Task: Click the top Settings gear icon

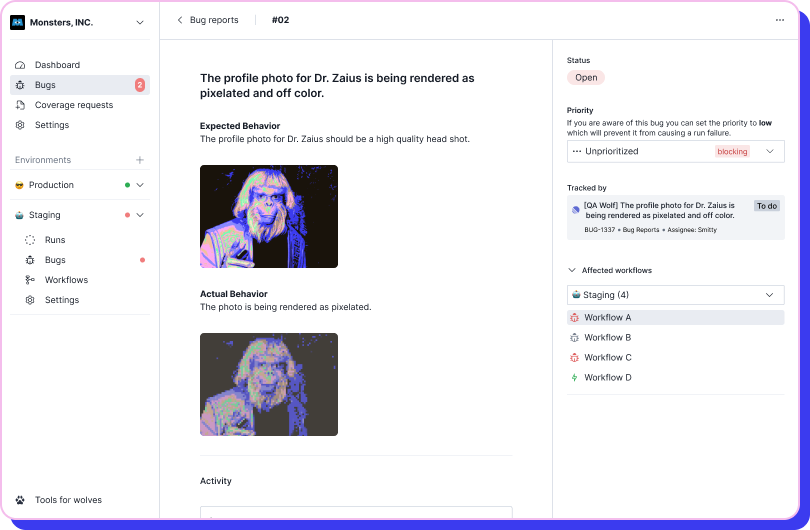Action: tap(20, 125)
